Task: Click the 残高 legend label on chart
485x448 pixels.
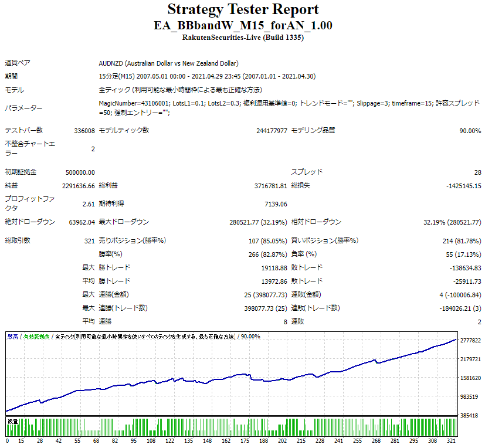Action: point(13,337)
